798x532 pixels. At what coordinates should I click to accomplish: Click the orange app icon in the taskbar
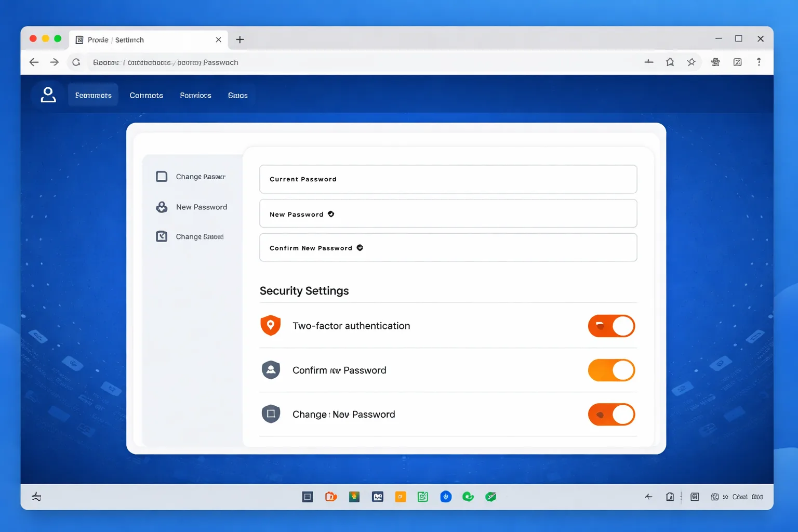coord(400,497)
